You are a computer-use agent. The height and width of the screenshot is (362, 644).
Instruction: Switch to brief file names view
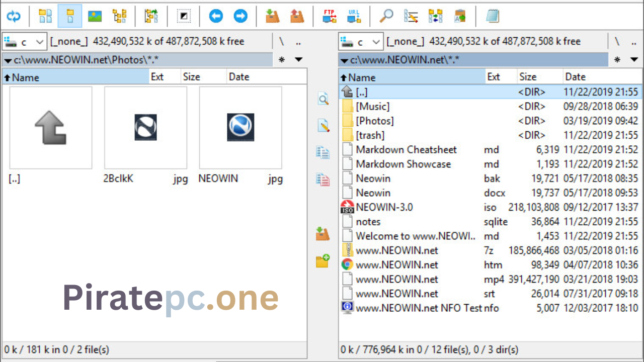(45, 17)
